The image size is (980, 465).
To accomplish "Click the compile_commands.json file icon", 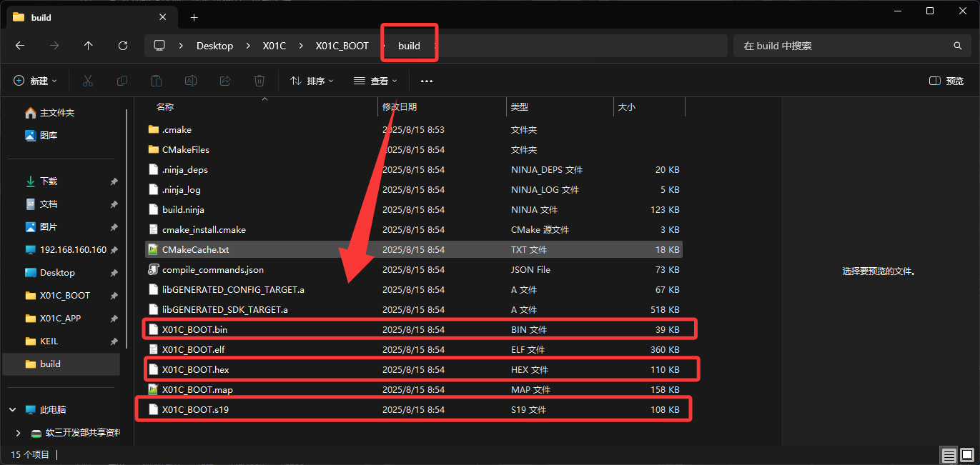I will (153, 270).
